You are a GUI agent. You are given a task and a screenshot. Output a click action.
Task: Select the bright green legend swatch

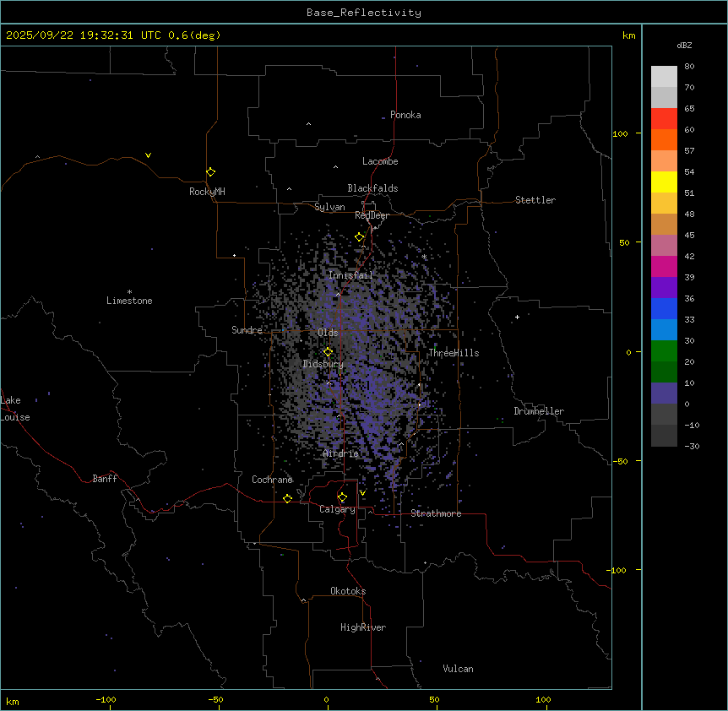point(664,350)
